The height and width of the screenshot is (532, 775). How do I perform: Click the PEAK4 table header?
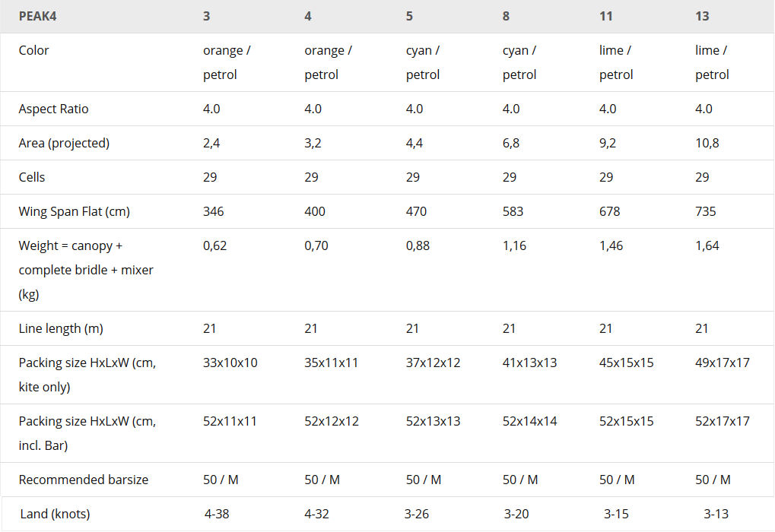coord(37,16)
